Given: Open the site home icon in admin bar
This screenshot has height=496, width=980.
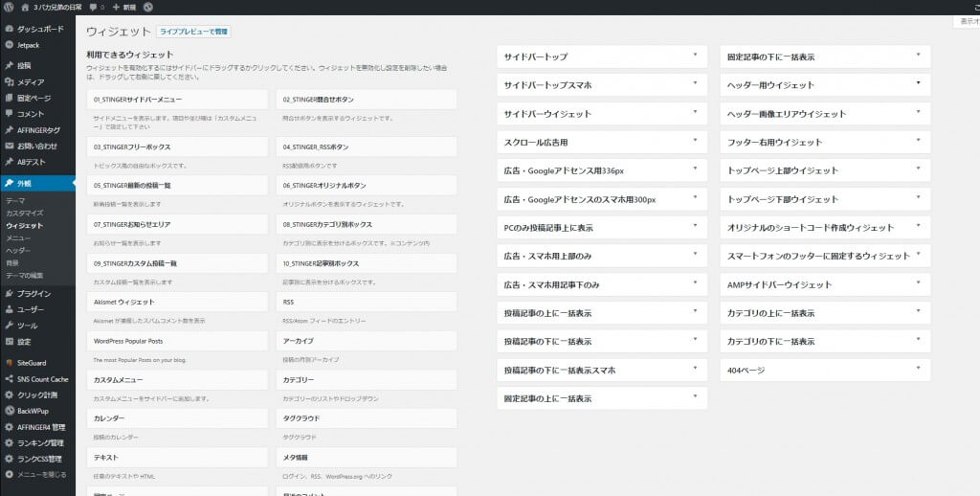Looking at the screenshot, I should 25,7.
